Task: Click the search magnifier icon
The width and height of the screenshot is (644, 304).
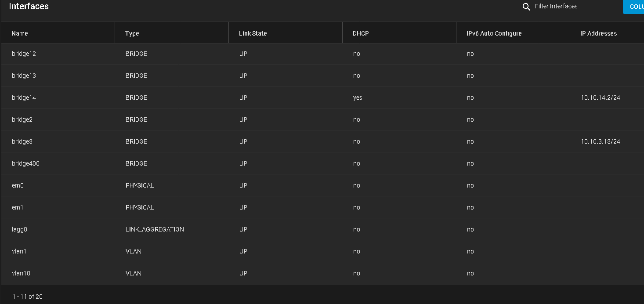Action: (x=526, y=7)
